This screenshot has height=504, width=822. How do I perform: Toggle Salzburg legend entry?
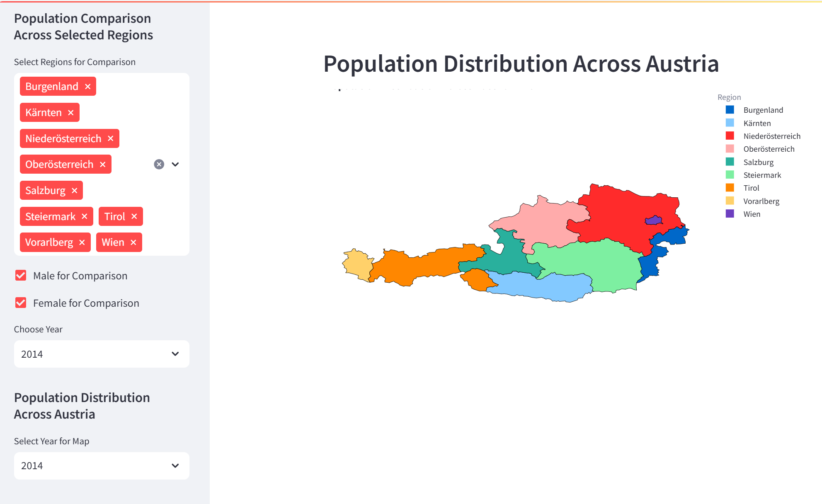(x=750, y=162)
